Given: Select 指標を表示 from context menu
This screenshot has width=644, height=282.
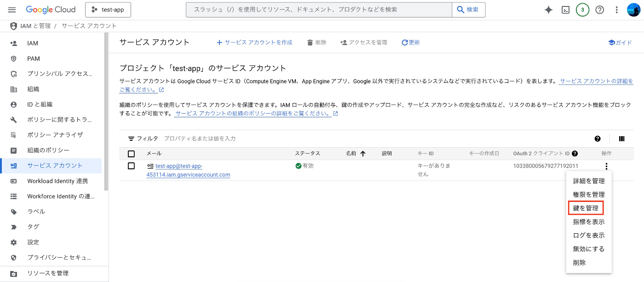Looking at the screenshot, I should point(589,222).
